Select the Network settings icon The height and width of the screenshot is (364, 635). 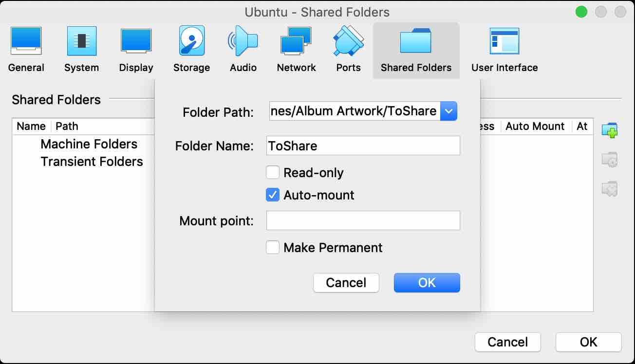coord(296,47)
